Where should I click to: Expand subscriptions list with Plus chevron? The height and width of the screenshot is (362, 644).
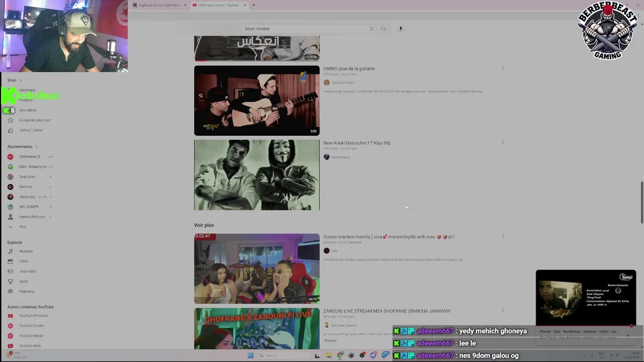pos(10,227)
